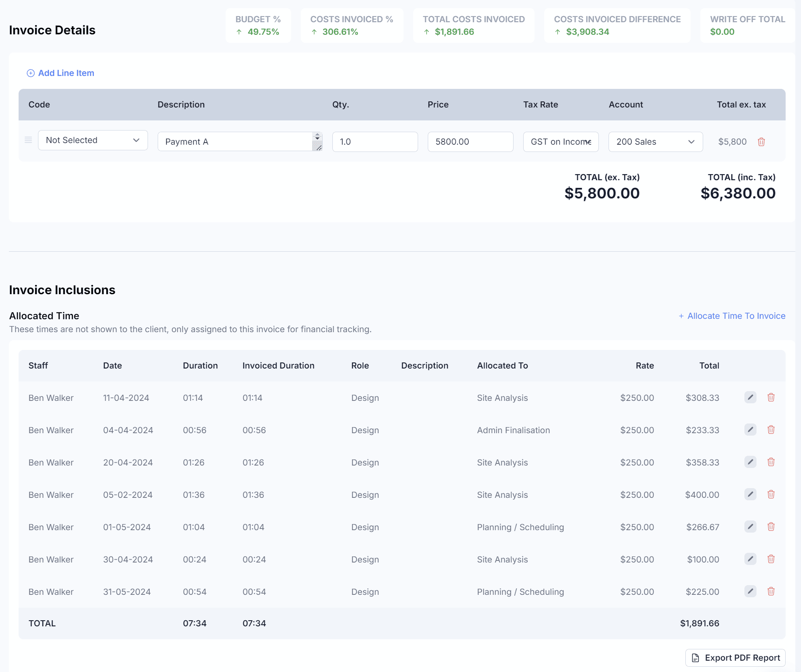The height and width of the screenshot is (672, 801).
Task: Edit the 30-04-2024 time entry
Action: coord(750,559)
